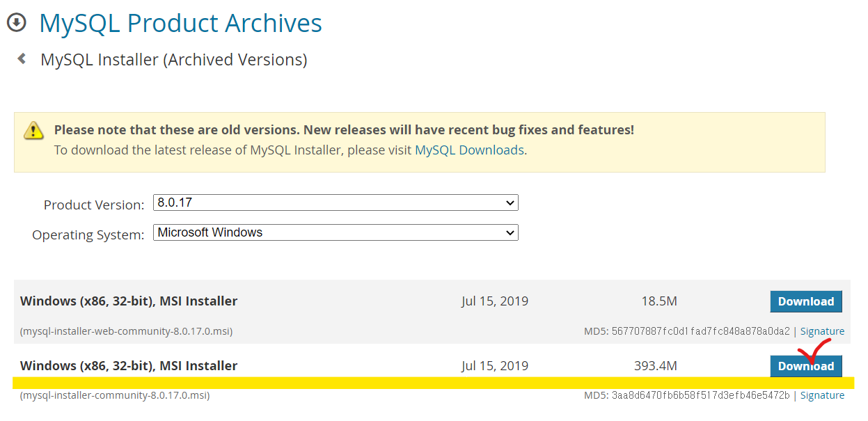The height and width of the screenshot is (421, 868).
Task: Click the MD5 hash of the web installer
Action: point(701,331)
